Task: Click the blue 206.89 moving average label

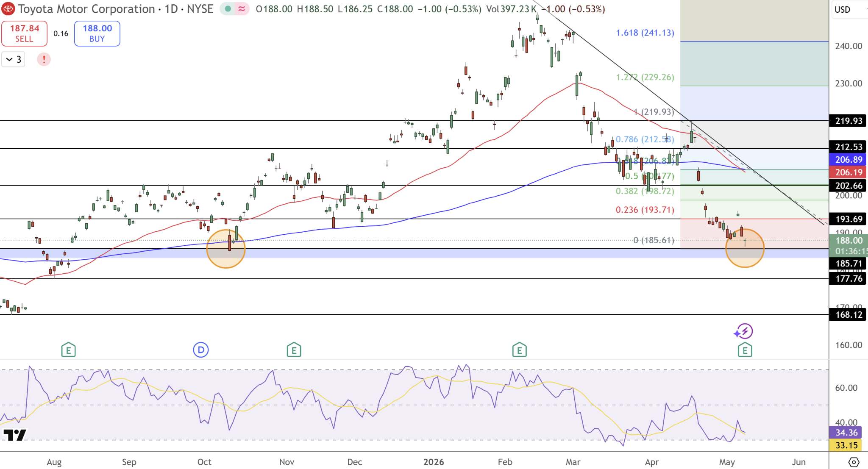Action: click(x=849, y=159)
